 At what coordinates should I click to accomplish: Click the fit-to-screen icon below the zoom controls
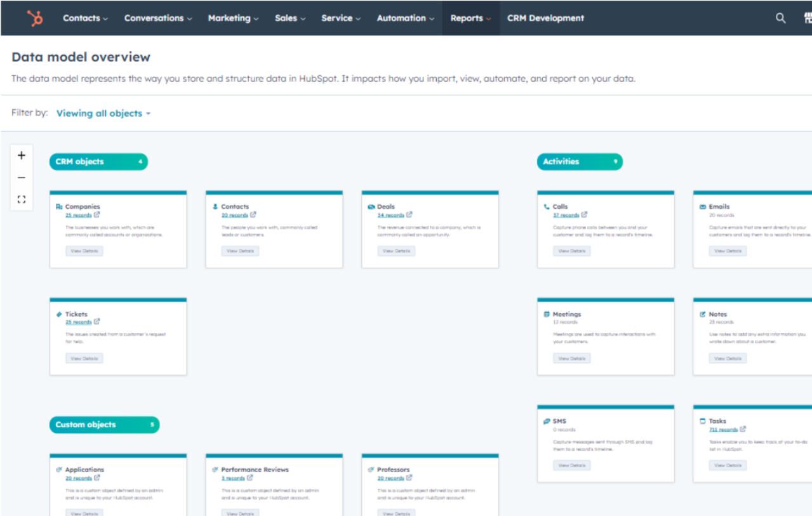pyautogui.click(x=21, y=199)
